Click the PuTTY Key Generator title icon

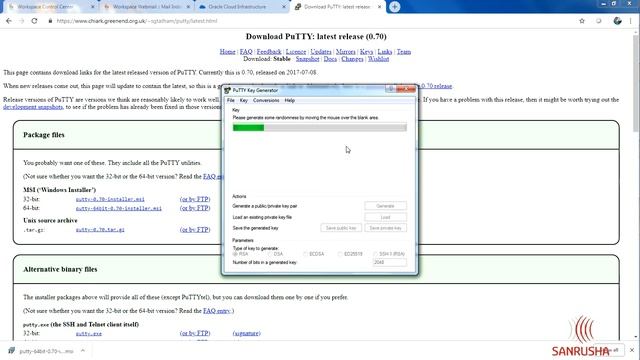point(227,90)
